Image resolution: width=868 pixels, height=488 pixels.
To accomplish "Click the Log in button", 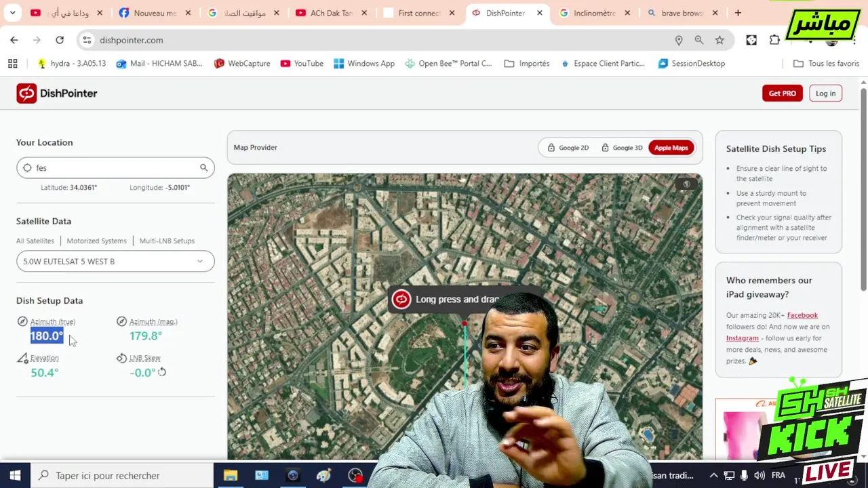I will click(x=825, y=94).
